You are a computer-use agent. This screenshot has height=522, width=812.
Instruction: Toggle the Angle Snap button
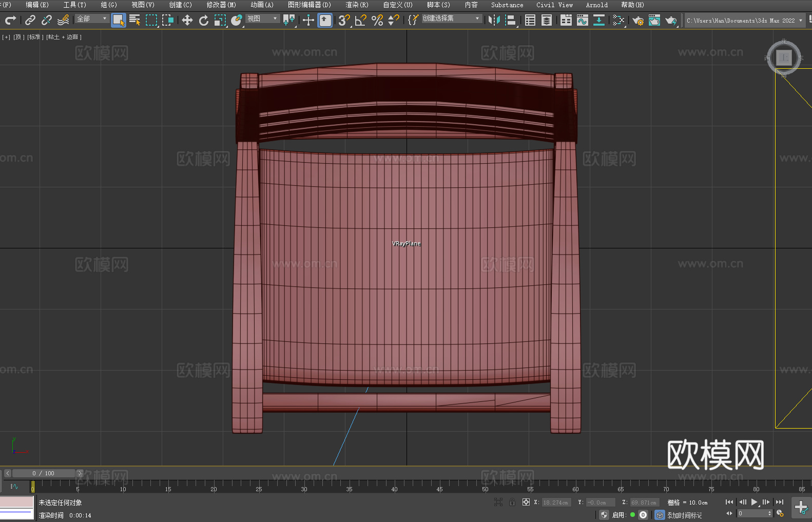361,20
